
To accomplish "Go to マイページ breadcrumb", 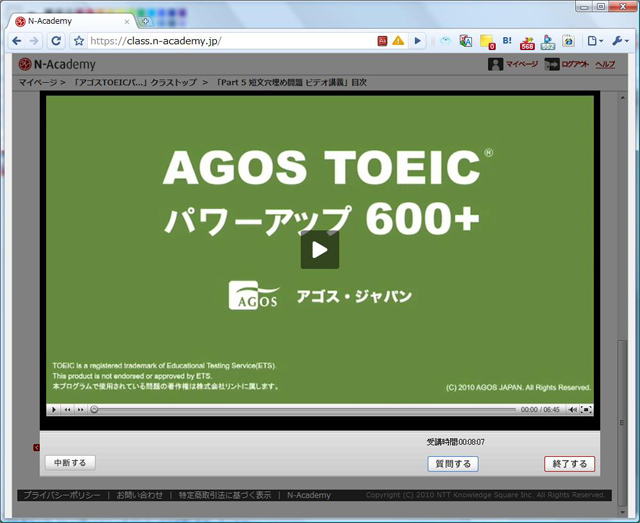I will click(38, 82).
